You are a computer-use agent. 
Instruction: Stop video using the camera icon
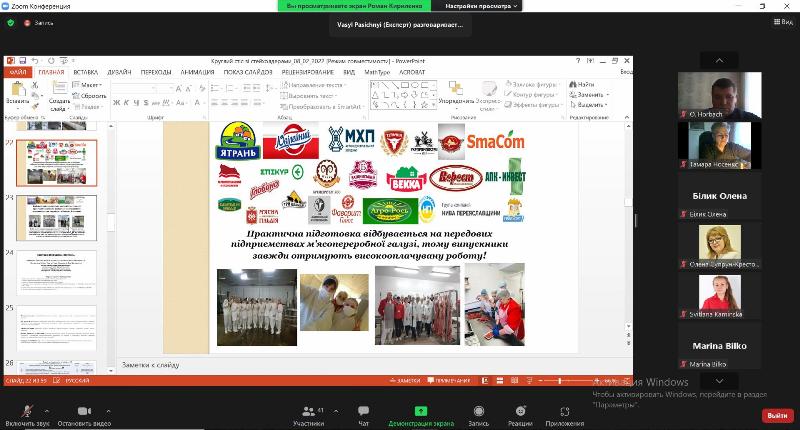pyautogui.click(x=84, y=411)
